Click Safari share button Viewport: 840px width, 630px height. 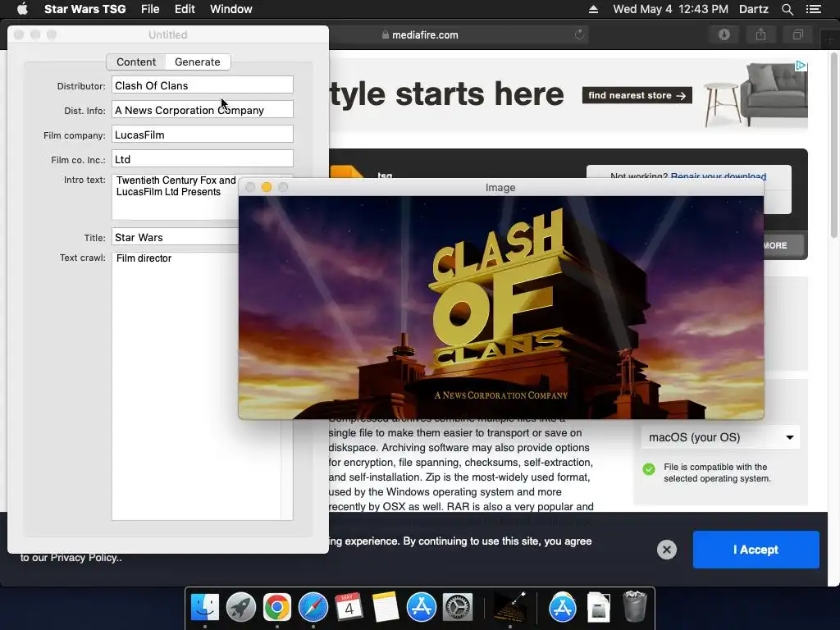coord(760,34)
